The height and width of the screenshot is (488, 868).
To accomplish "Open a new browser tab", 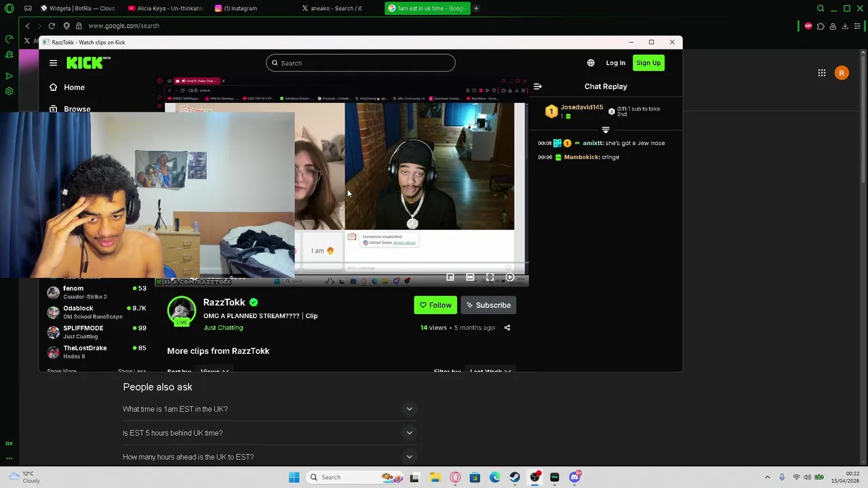I will click(x=476, y=8).
